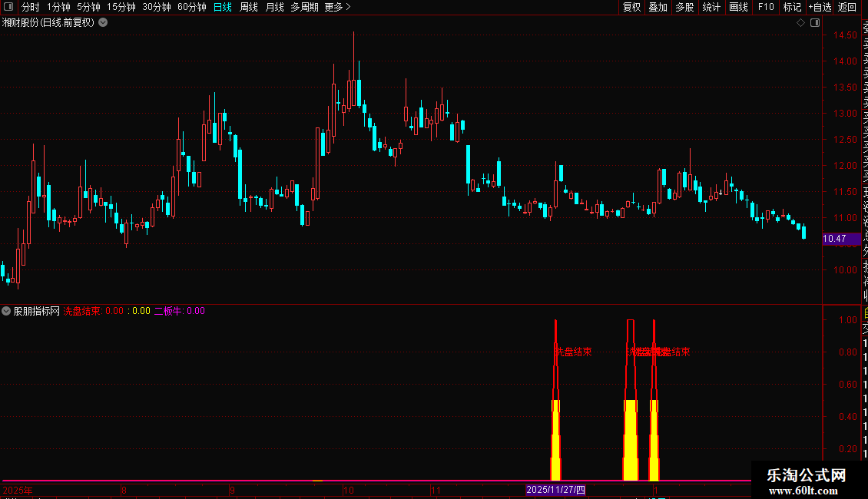Expand the 更多 periods menu
The width and height of the screenshot is (868, 499).
pyautogui.click(x=338, y=7)
